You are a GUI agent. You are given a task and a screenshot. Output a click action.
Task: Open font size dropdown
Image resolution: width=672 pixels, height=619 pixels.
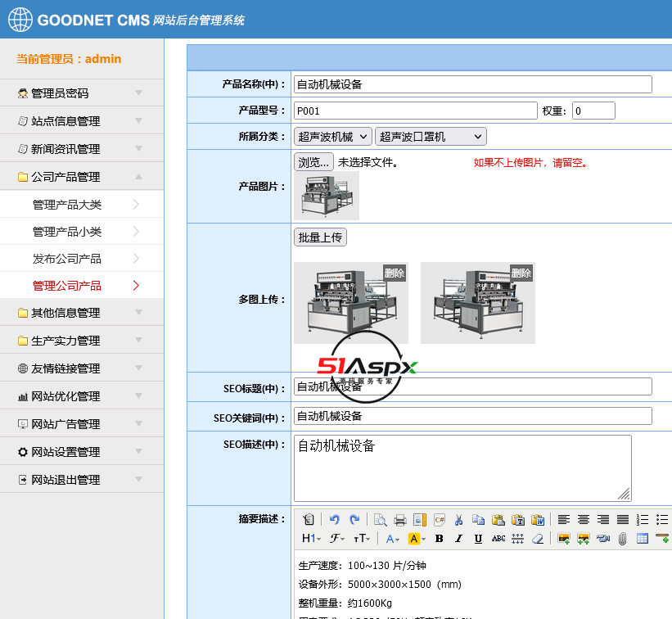362,539
